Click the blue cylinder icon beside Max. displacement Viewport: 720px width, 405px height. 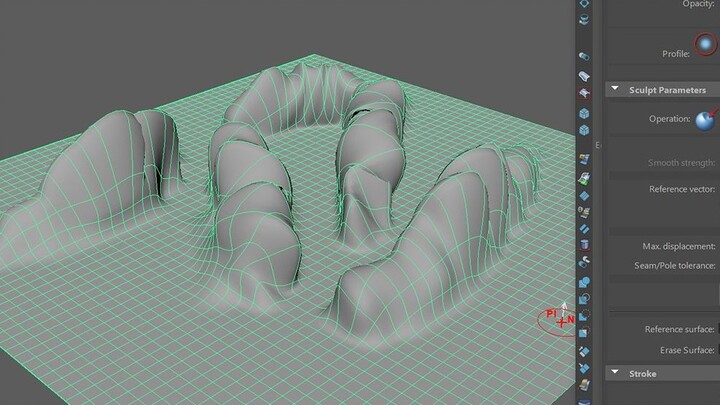(x=585, y=245)
